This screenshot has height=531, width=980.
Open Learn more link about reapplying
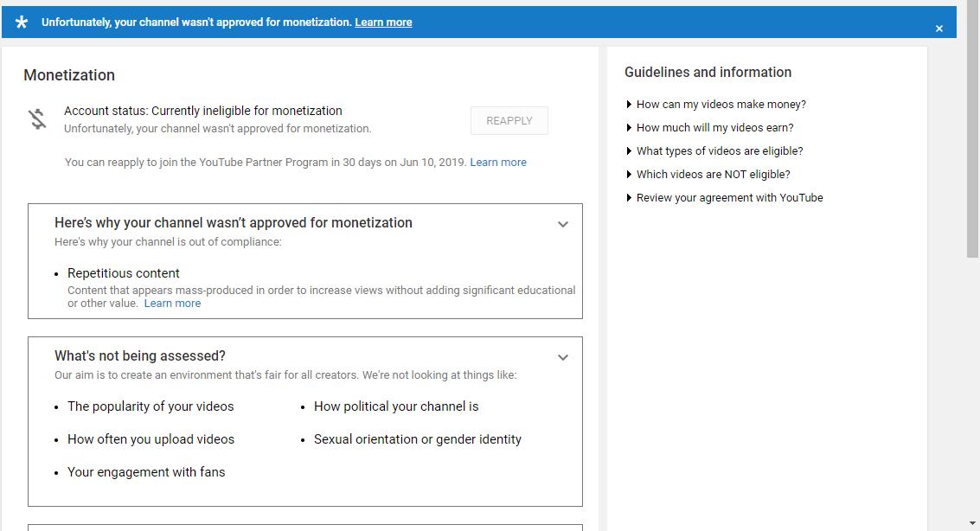click(x=498, y=163)
